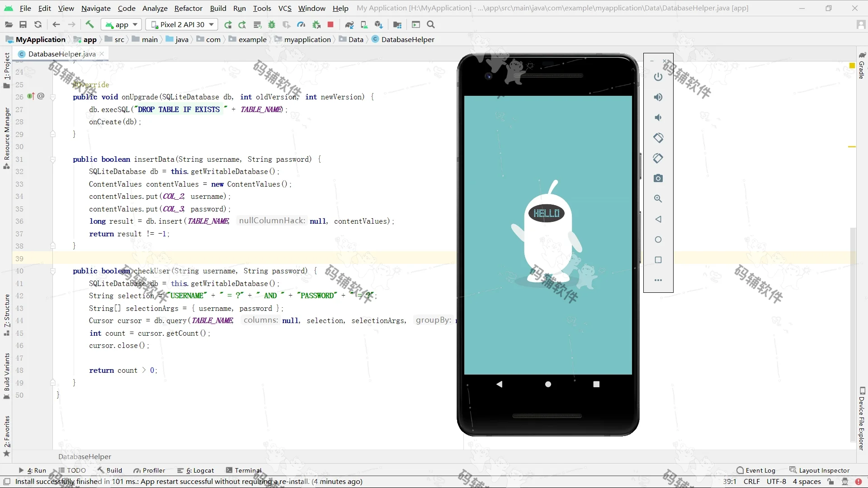This screenshot has height=488, width=868.
Task: Open the Refactor menu
Action: [x=188, y=8]
